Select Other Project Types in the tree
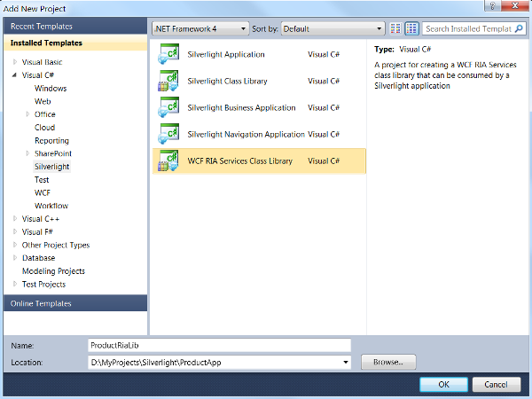The image size is (532, 399). click(56, 245)
